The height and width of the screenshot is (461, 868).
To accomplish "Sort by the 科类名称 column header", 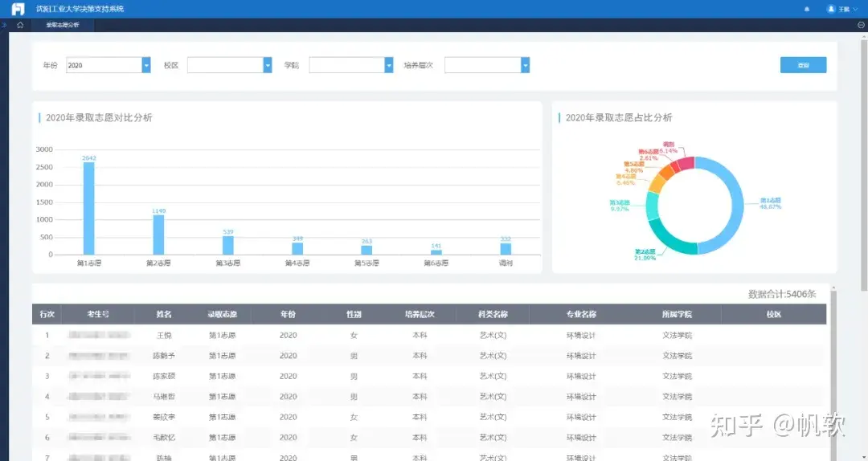I will 493,314.
